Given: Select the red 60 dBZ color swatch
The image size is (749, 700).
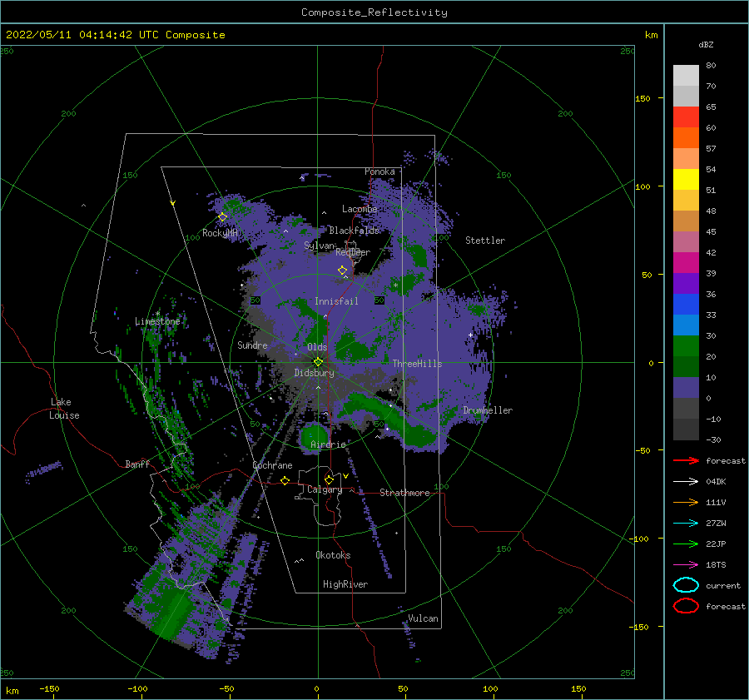Looking at the screenshot, I should click(x=686, y=117).
